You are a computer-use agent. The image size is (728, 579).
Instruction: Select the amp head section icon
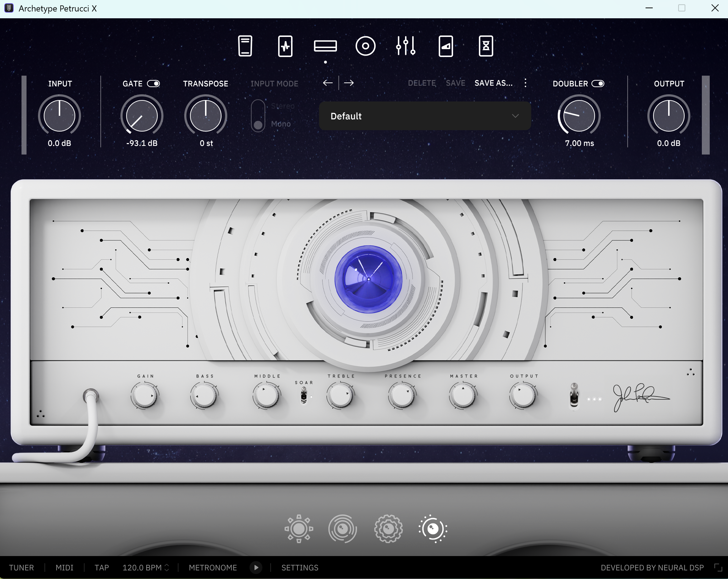click(325, 46)
